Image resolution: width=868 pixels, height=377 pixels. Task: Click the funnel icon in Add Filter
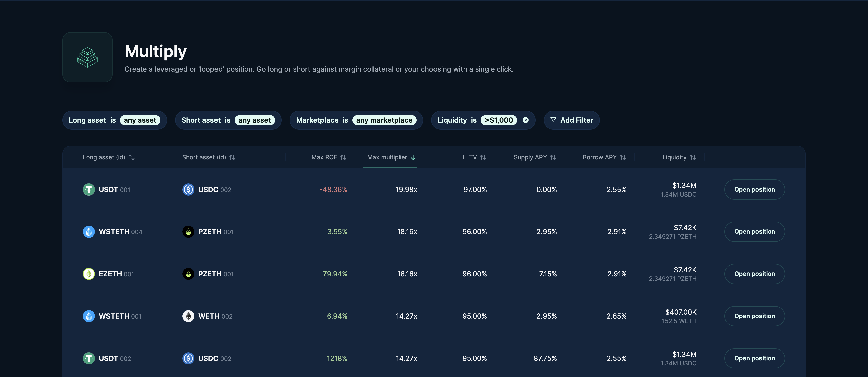(x=553, y=120)
